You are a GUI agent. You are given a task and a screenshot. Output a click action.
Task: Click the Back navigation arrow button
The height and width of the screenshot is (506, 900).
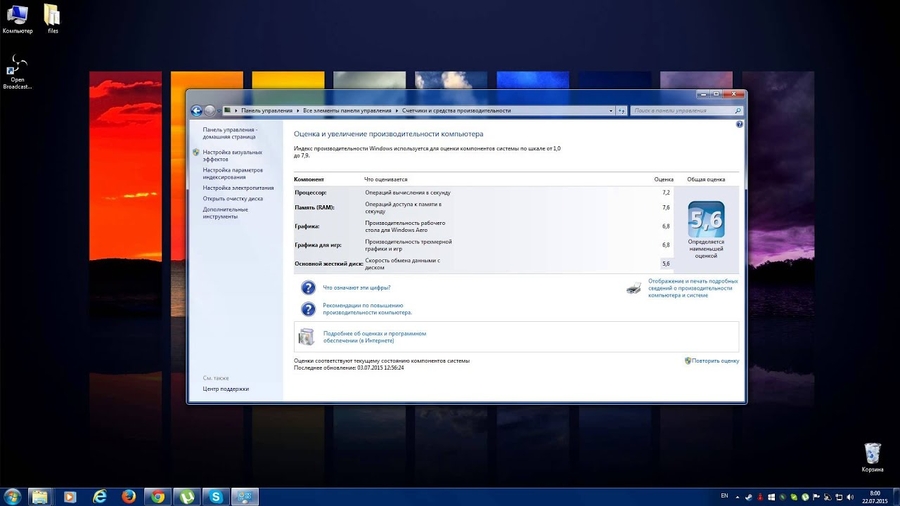click(197, 110)
